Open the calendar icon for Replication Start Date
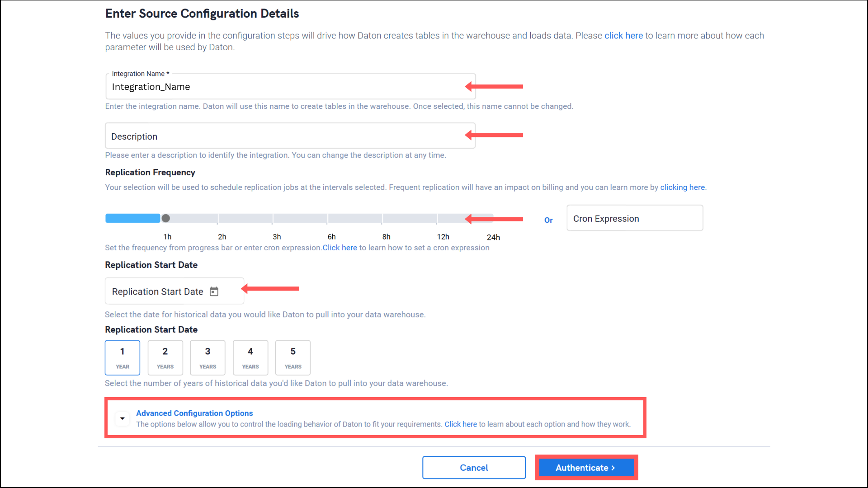 (214, 292)
